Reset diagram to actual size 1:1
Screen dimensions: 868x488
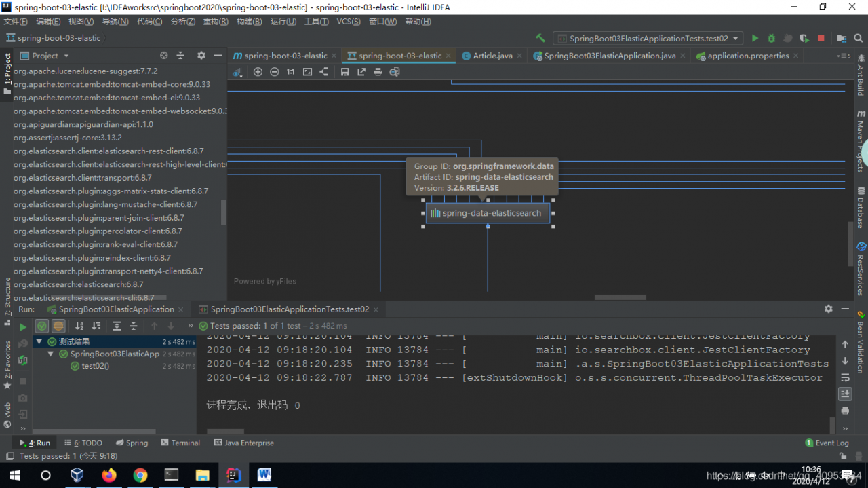coord(290,72)
